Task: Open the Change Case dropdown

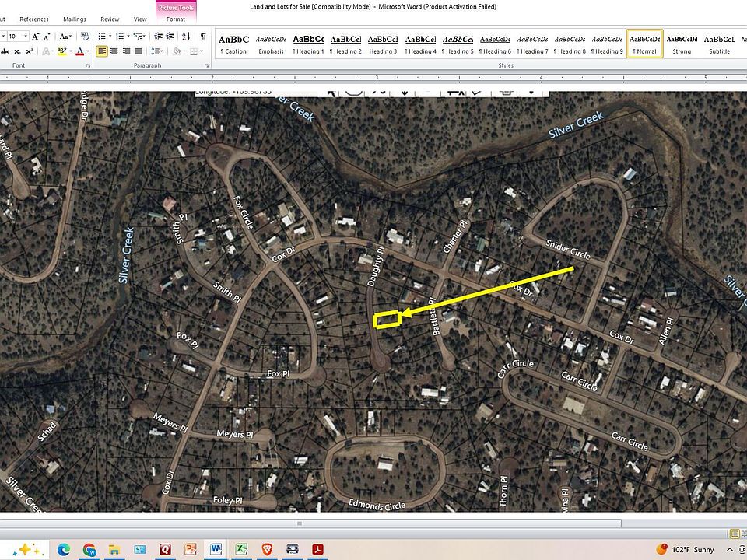Action: 65,37
